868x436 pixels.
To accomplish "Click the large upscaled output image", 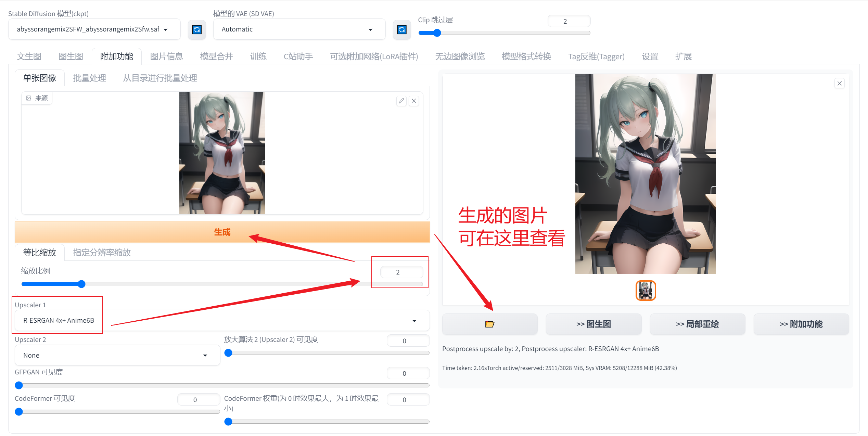I will pos(646,174).
